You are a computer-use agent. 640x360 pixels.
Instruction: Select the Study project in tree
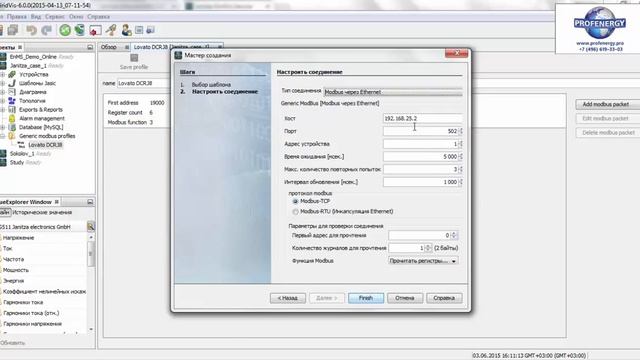point(17,162)
